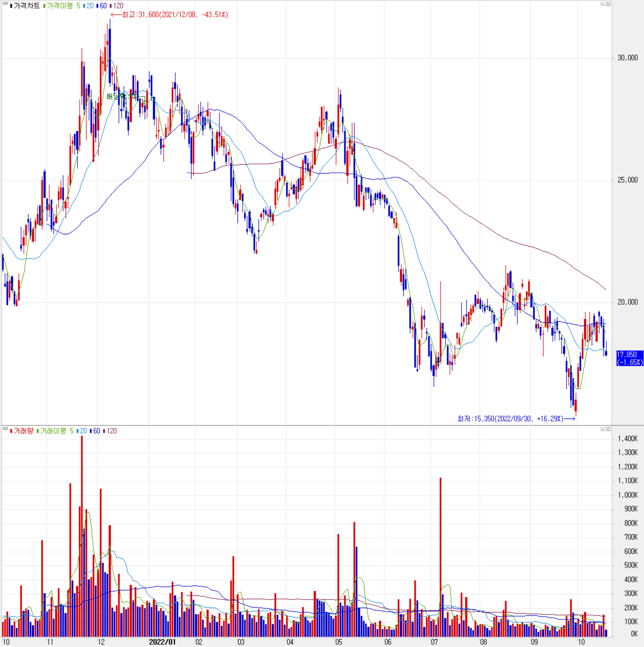644x647 pixels.
Task: Click the 500K volume axis label
Action: coord(631,566)
